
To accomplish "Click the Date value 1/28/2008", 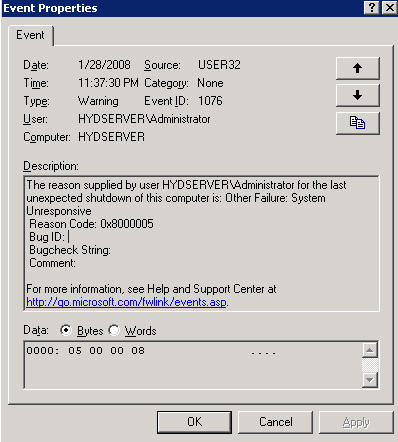I will pyautogui.click(x=104, y=65).
